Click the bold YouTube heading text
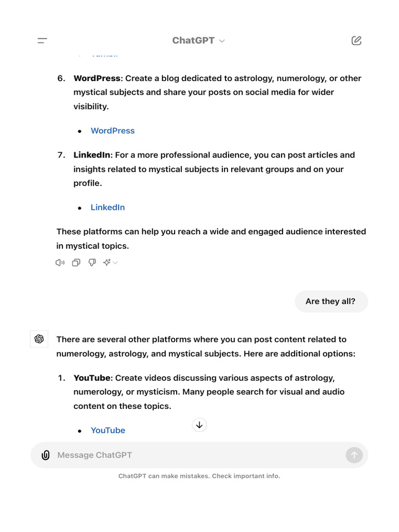The image size is (399, 532). [x=92, y=378]
